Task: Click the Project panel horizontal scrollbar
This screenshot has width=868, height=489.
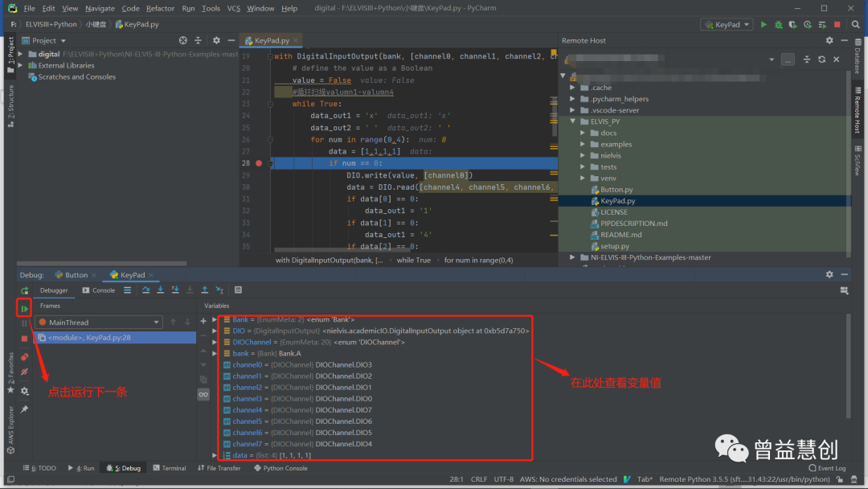Action: click(x=102, y=264)
